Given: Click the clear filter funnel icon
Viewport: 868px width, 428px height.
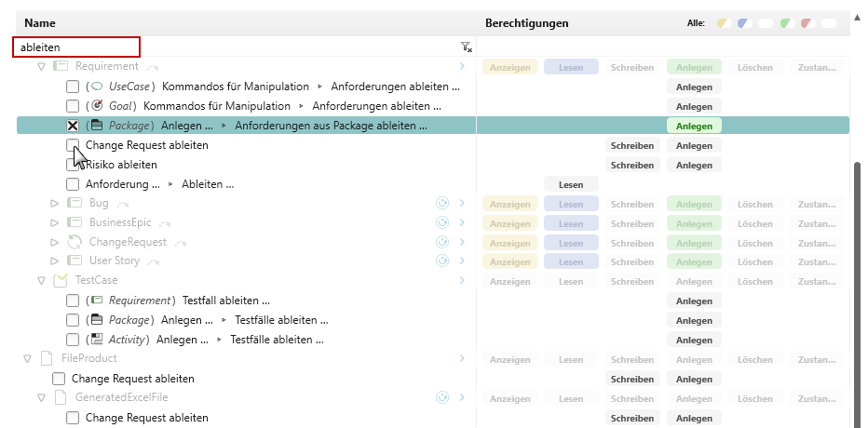Looking at the screenshot, I should (x=467, y=47).
